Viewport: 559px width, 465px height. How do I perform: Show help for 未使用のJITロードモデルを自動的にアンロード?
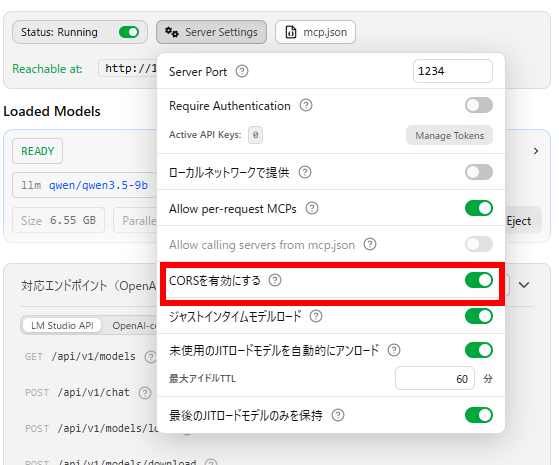394,350
